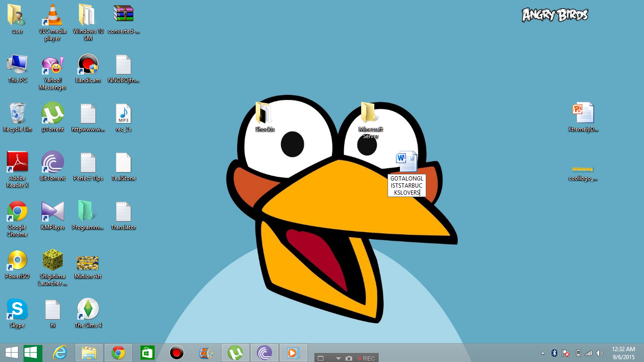The image size is (644, 362).
Task: Open Bandicam from the taskbar
Action: pos(176,353)
